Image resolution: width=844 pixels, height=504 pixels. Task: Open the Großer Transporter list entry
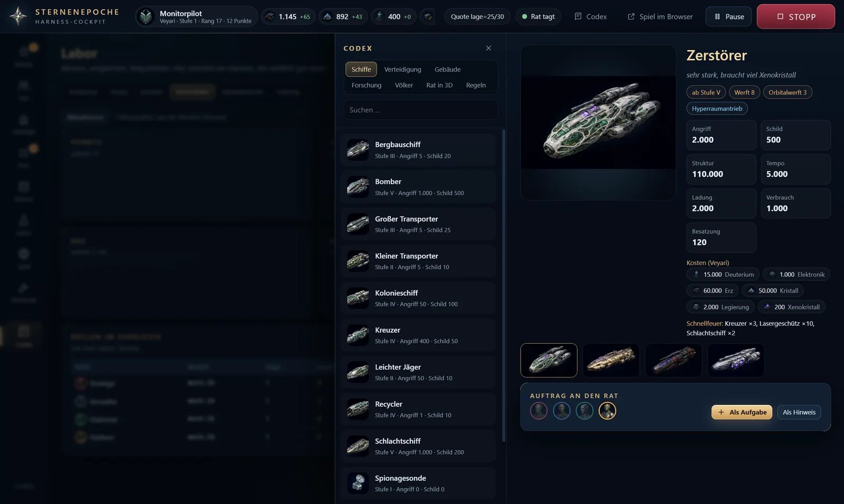419,224
